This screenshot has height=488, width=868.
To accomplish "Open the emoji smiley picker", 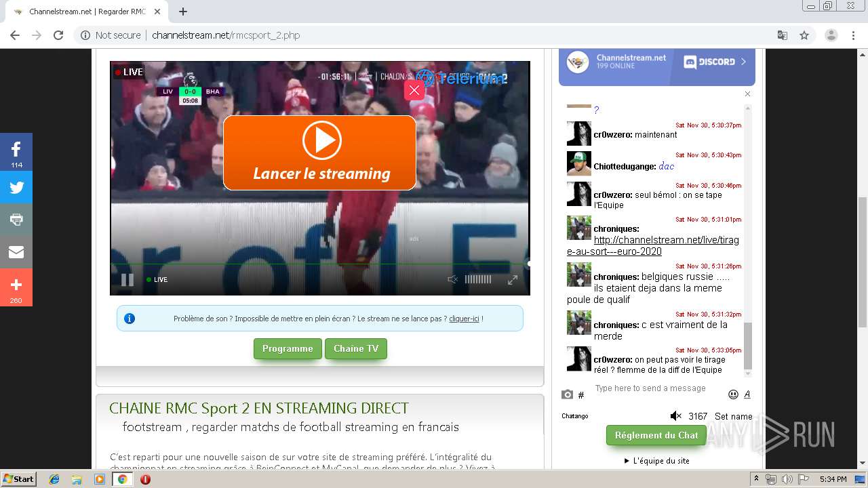I will point(733,394).
